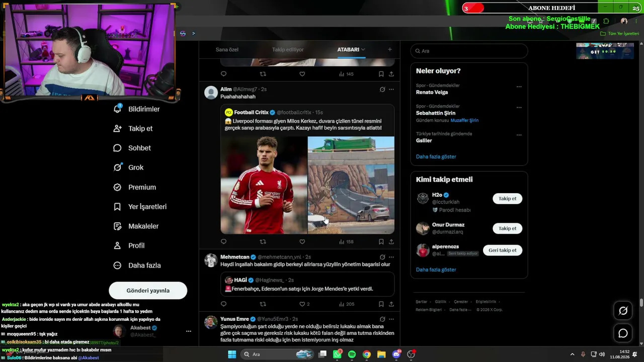The width and height of the screenshot is (644, 362).
Task: Show more under Kimi takip etmeli
Action: point(436,270)
